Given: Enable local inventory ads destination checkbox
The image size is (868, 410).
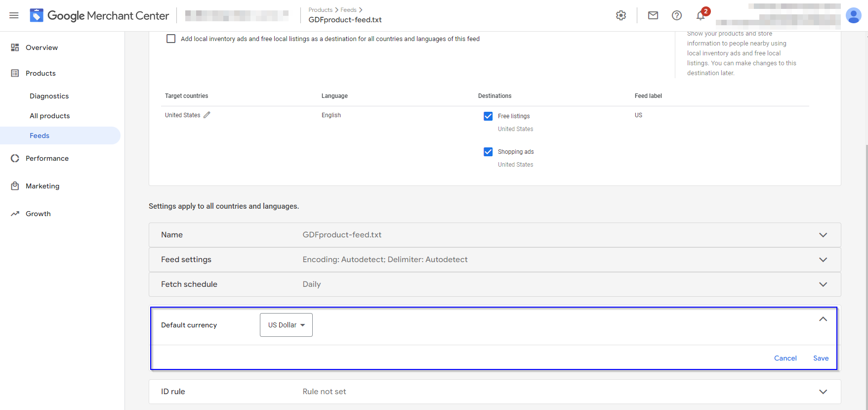Looking at the screenshot, I should [171, 39].
